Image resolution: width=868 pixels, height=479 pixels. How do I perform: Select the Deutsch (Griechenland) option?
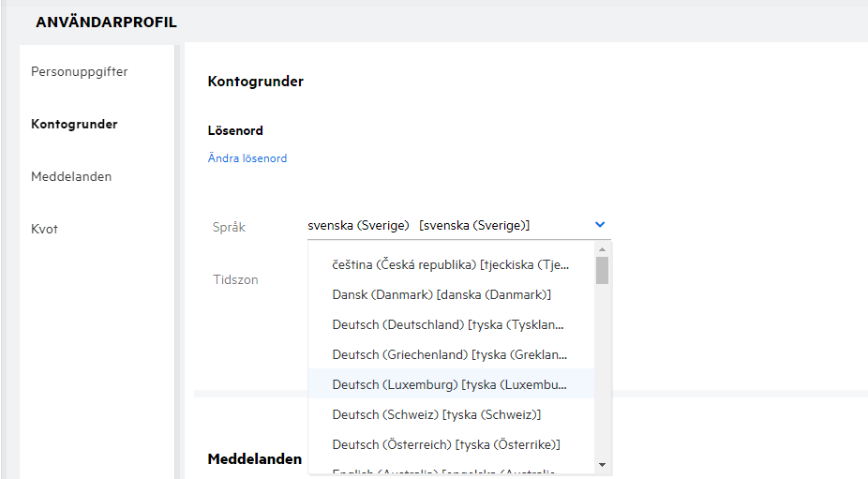point(450,354)
